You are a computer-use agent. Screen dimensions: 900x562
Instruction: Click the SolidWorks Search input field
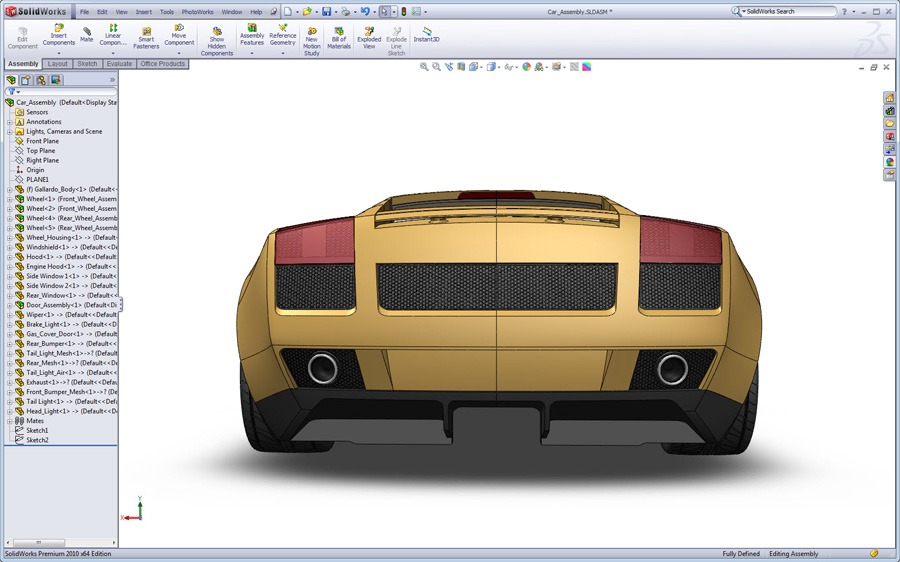(788, 12)
